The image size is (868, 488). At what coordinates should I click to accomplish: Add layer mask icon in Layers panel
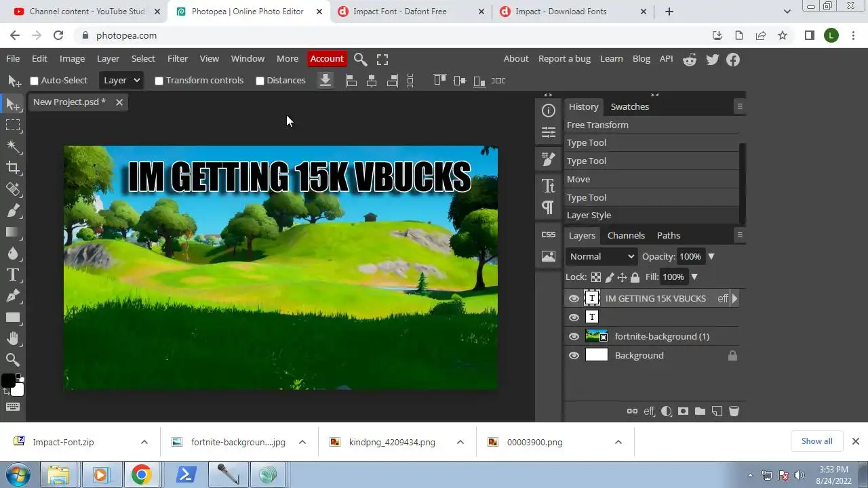[683, 411]
